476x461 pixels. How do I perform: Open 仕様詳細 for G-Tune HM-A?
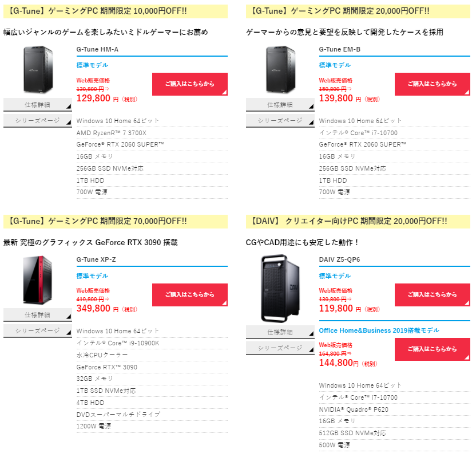38,105
